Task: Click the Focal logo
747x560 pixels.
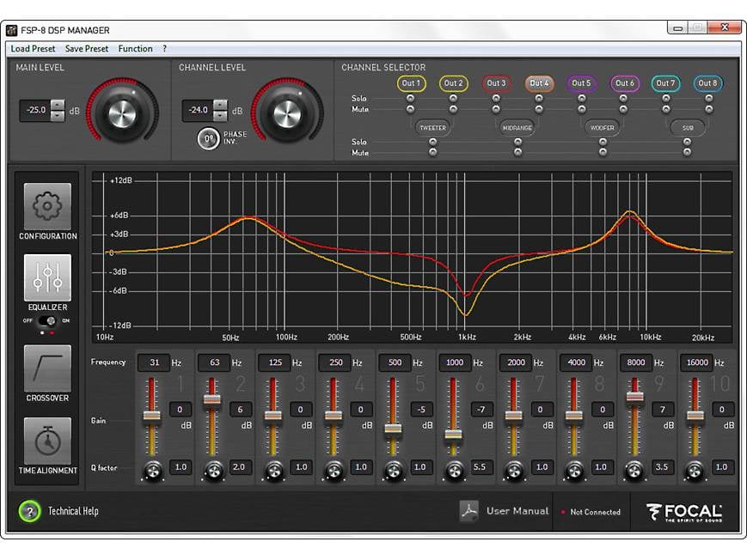Action: pyautogui.click(x=684, y=513)
